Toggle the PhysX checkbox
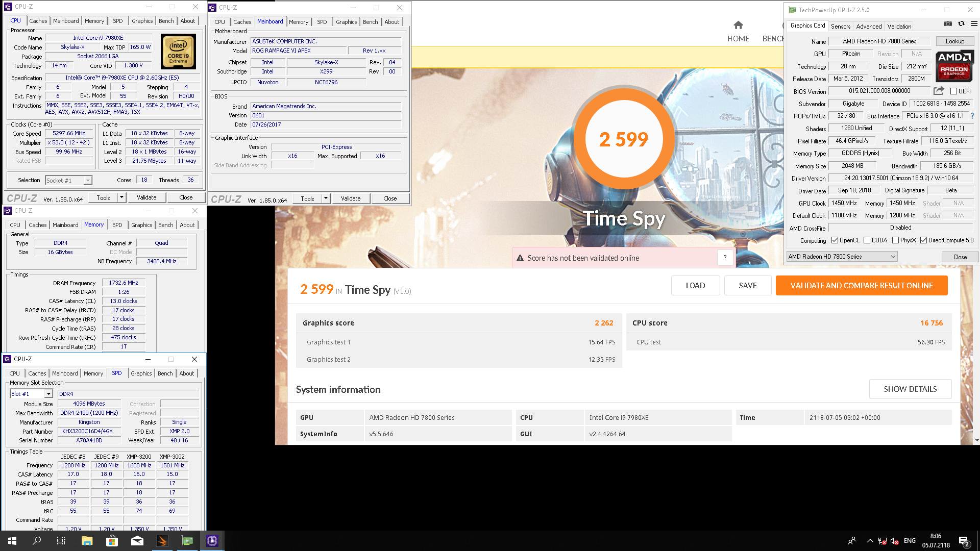980x551 pixels. [895, 240]
